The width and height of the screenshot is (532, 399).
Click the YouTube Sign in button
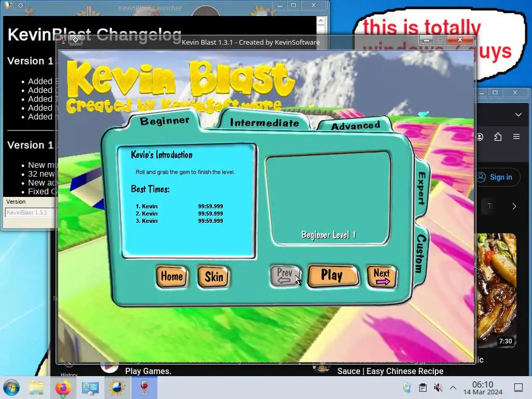(x=498, y=177)
